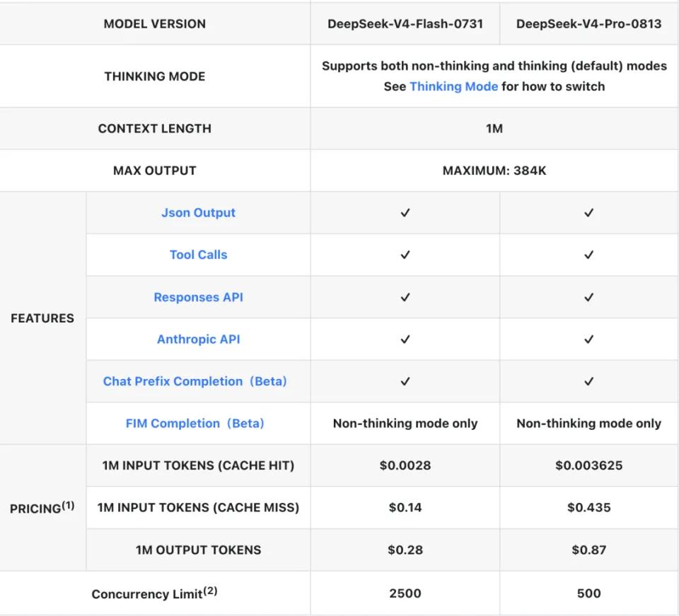
Task: Open the Thinking Mode link
Action: [x=453, y=86]
